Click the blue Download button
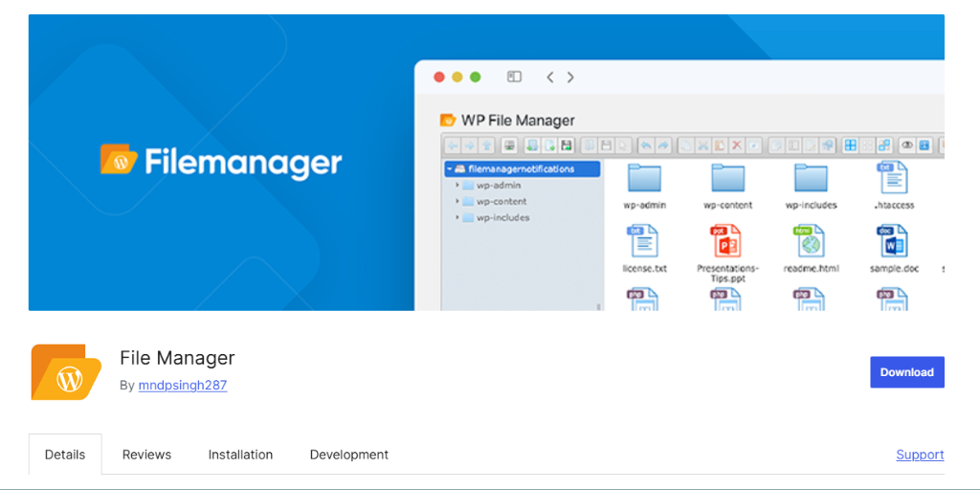980x490 pixels. [x=907, y=372]
